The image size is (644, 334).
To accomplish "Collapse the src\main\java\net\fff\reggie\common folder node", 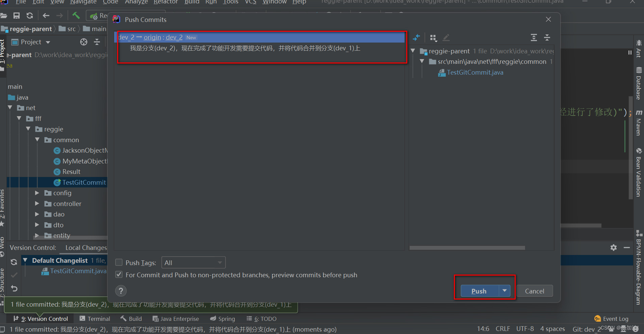I will pyautogui.click(x=422, y=61).
